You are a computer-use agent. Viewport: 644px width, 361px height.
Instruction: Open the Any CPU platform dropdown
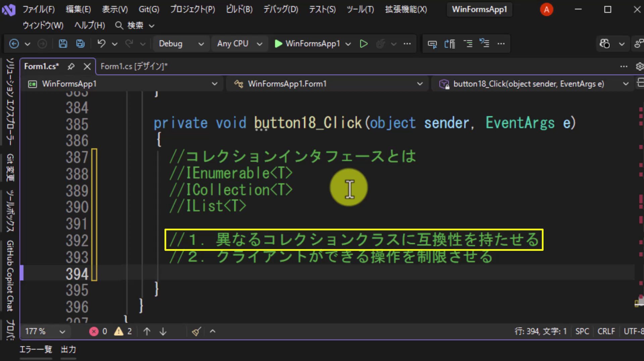click(239, 44)
